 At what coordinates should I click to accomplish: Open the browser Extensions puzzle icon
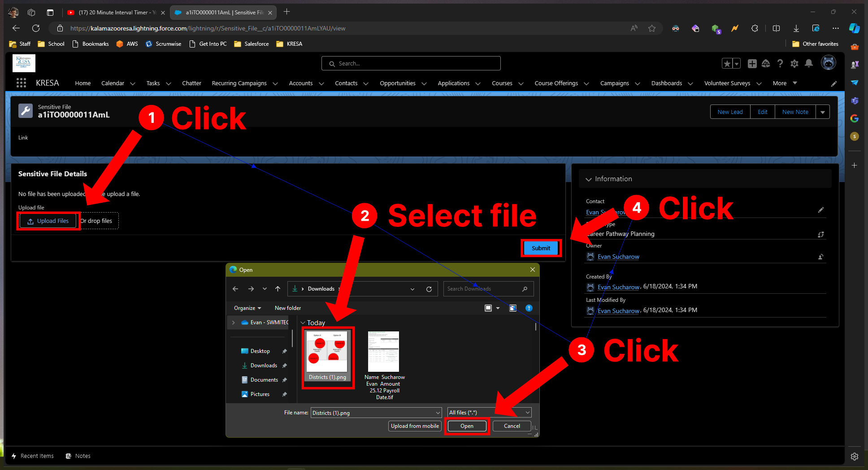click(755, 28)
